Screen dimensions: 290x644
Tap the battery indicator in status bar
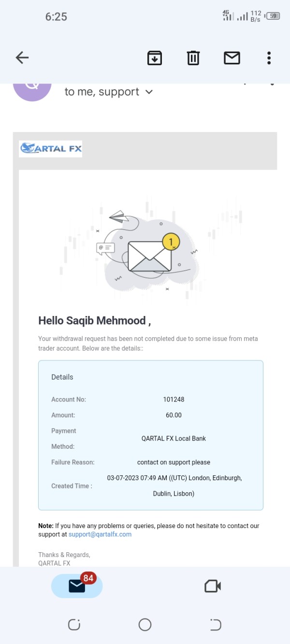[274, 16]
